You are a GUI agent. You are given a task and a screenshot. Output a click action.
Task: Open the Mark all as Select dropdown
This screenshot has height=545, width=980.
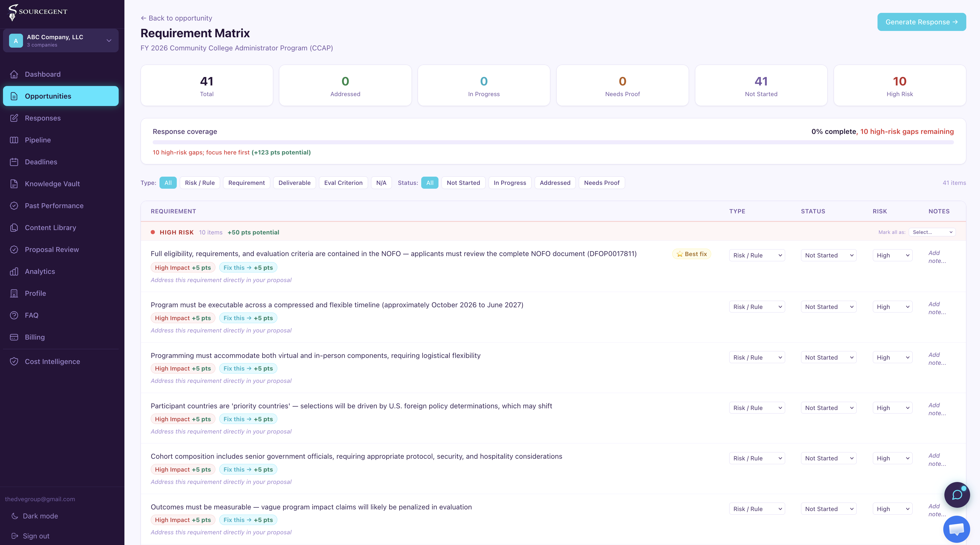click(932, 232)
